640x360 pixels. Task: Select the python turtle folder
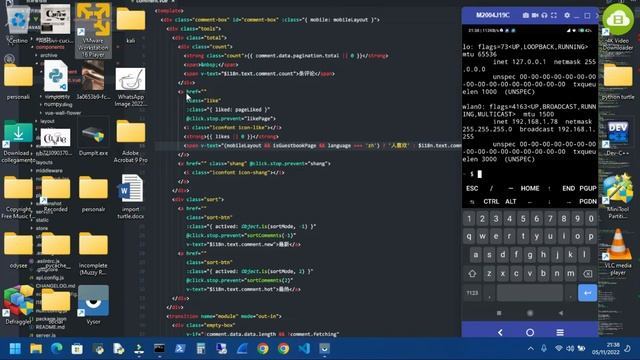pyautogui.click(x=618, y=82)
